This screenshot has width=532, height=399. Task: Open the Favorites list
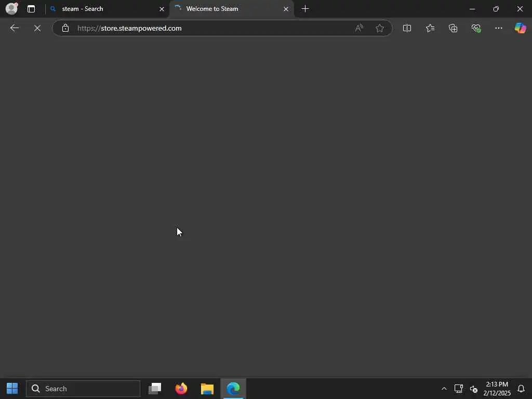(430, 28)
